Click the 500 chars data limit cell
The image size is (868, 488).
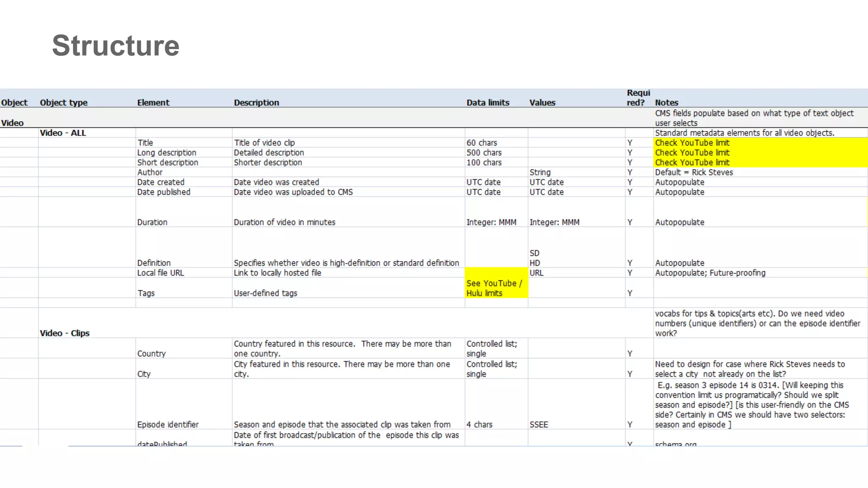[x=484, y=152]
